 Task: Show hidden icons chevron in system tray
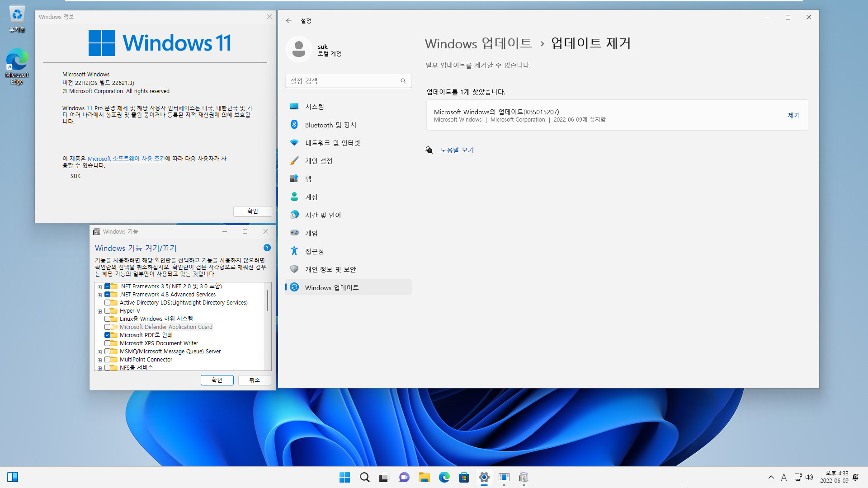(771, 477)
